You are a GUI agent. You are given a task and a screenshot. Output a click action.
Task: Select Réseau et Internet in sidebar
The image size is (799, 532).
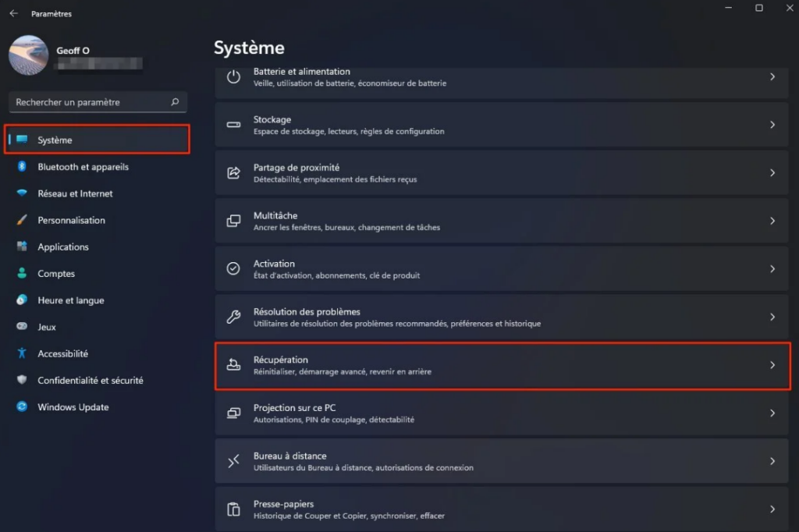75,193
